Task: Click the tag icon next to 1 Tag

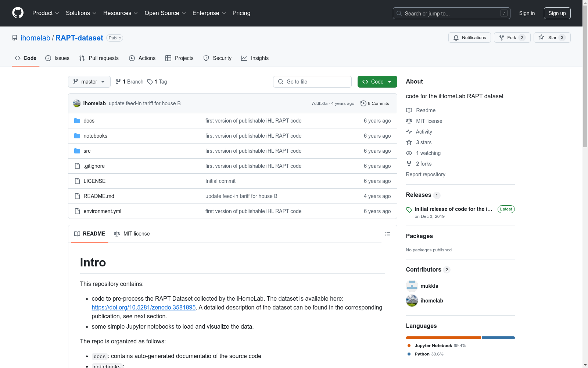Action: point(150,82)
